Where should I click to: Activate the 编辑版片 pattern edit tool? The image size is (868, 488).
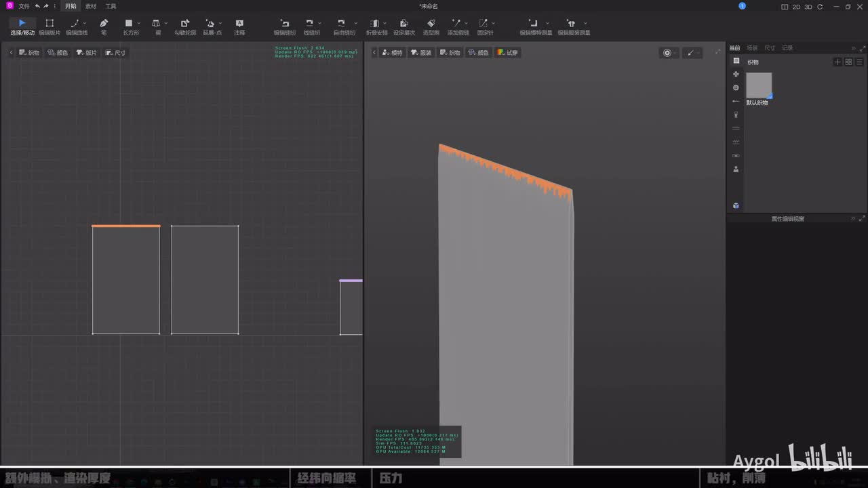click(x=50, y=26)
